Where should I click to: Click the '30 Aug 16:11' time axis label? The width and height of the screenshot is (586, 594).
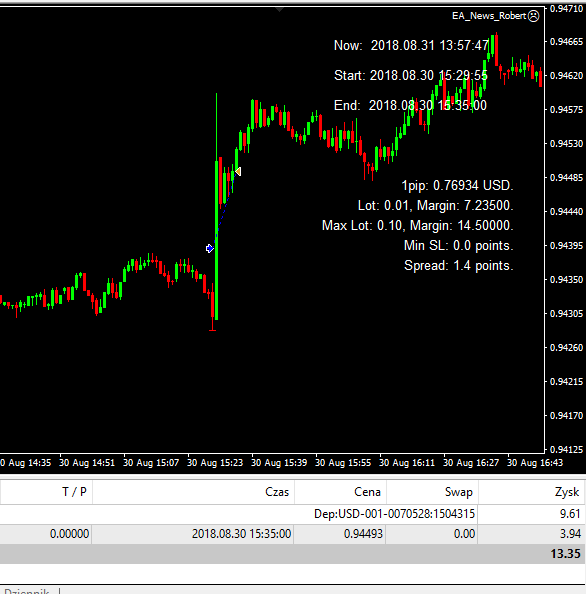(407, 463)
